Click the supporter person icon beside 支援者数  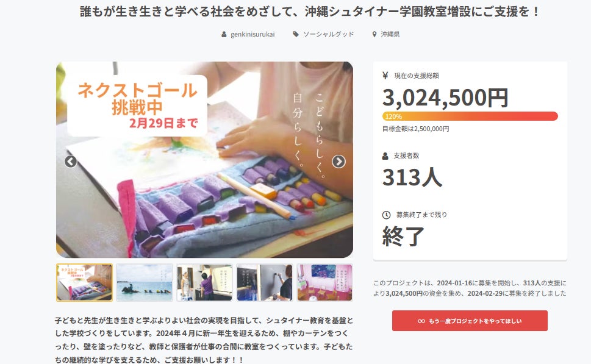pyautogui.click(x=385, y=155)
